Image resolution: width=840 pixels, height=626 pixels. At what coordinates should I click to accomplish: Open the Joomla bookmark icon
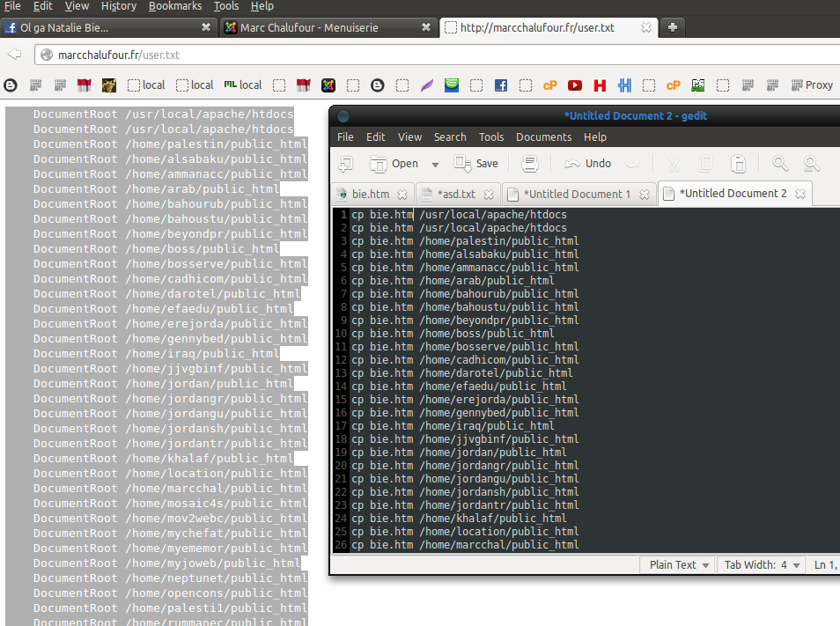(328, 85)
